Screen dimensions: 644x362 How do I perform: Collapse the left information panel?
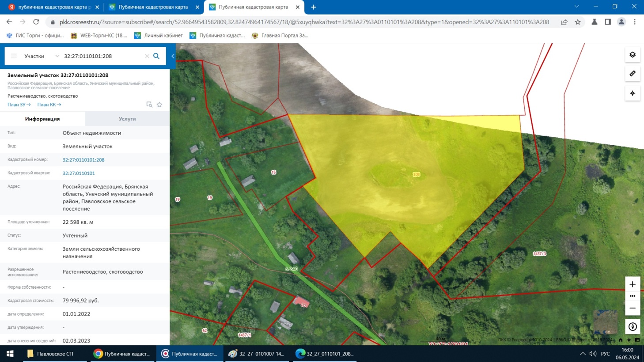pyautogui.click(x=173, y=56)
